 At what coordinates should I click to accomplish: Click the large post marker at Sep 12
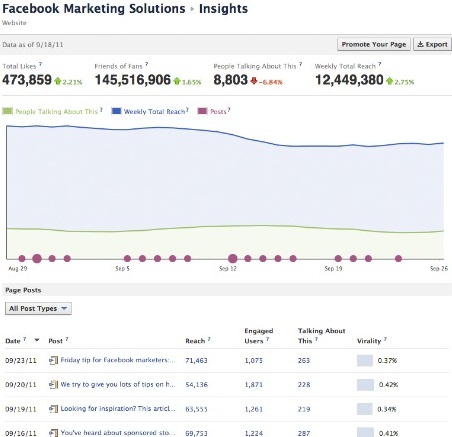click(233, 258)
